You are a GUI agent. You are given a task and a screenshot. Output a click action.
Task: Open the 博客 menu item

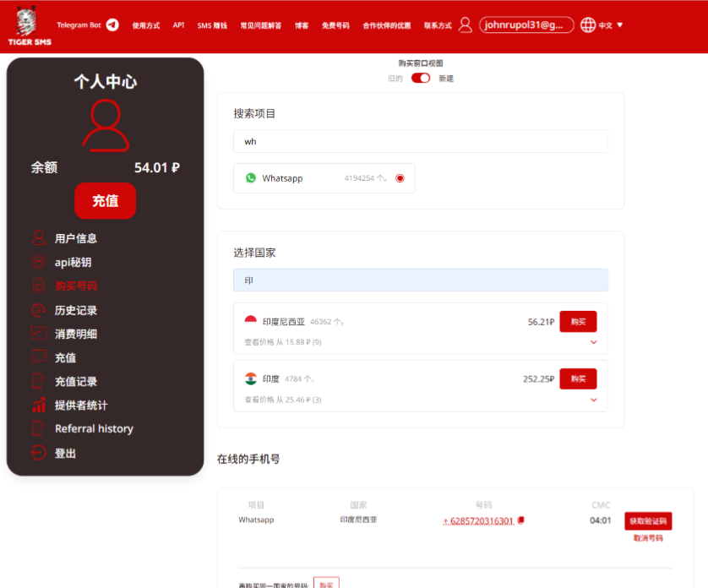[x=302, y=25]
